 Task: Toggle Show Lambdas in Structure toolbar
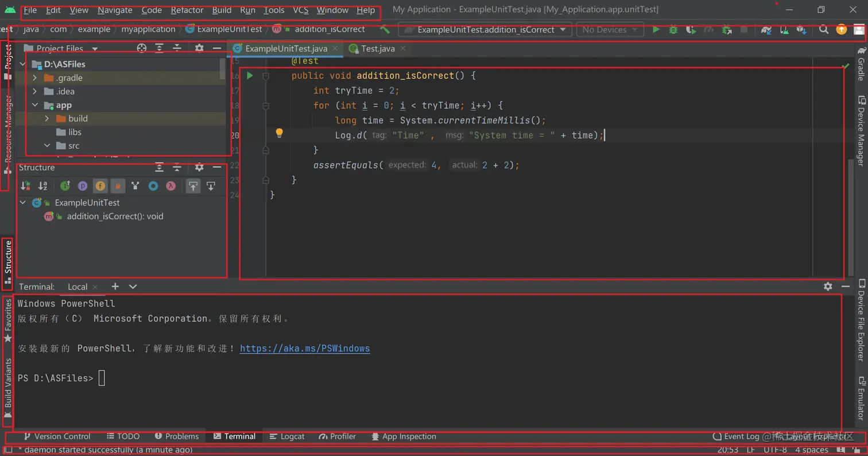coord(170,186)
